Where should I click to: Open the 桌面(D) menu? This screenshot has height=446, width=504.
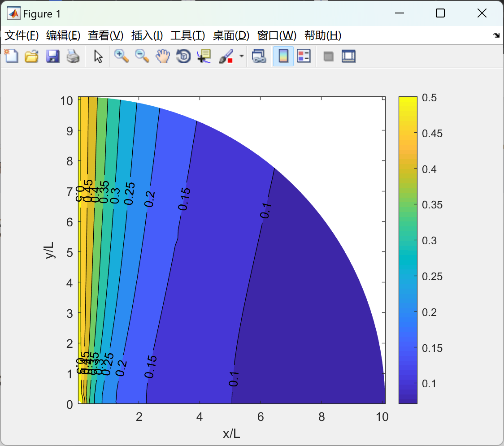click(x=231, y=35)
